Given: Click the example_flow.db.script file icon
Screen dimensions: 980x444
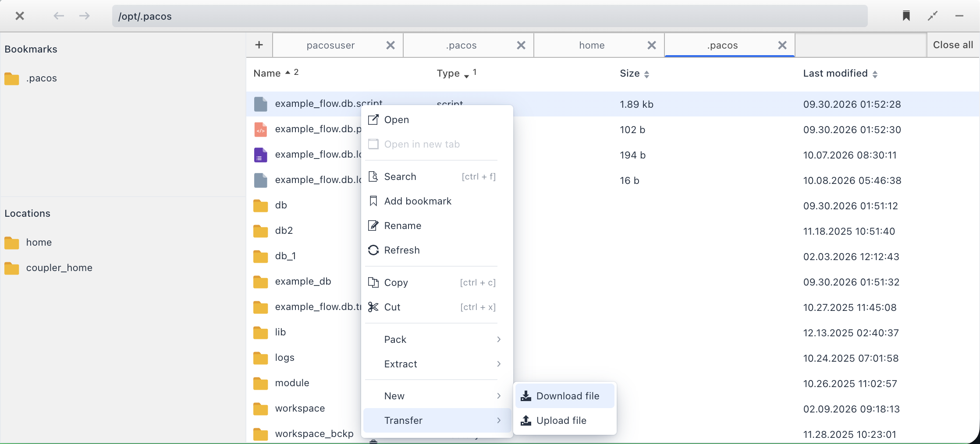Looking at the screenshot, I should click(261, 104).
